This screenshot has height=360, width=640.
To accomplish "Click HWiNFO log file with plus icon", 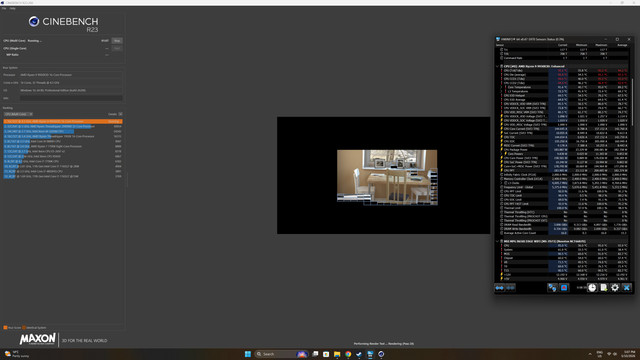I will tap(603, 288).
